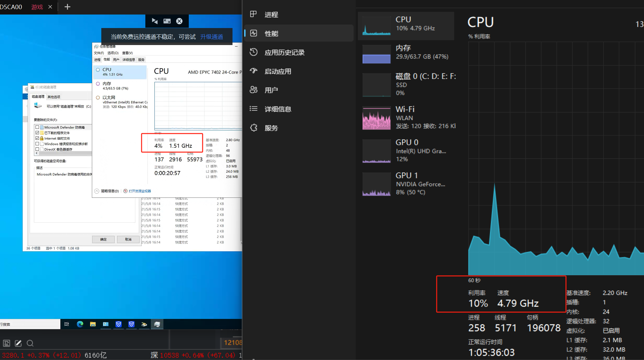Click the remote toolbar round X icon
The width and height of the screenshot is (644, 360).
pos(179,21)
